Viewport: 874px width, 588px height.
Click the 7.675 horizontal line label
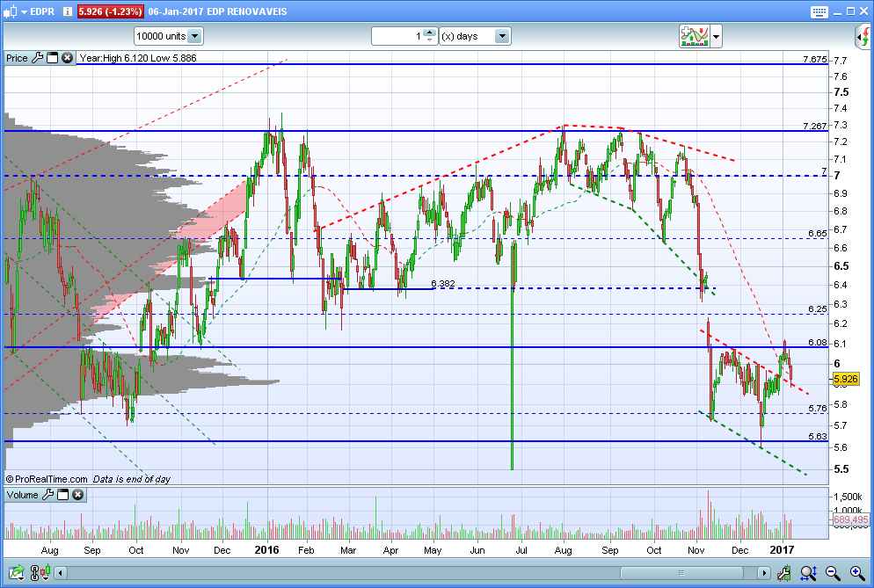click(x=815, y=59)
